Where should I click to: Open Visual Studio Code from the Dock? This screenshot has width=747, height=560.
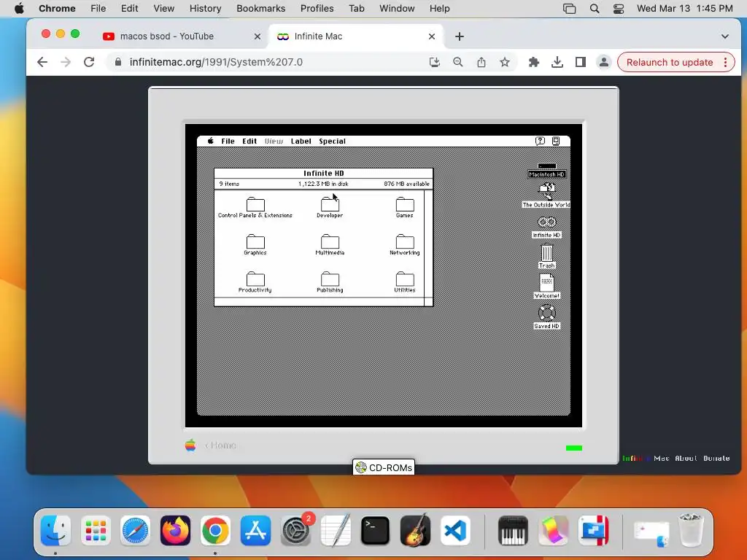tap(455, 531)
